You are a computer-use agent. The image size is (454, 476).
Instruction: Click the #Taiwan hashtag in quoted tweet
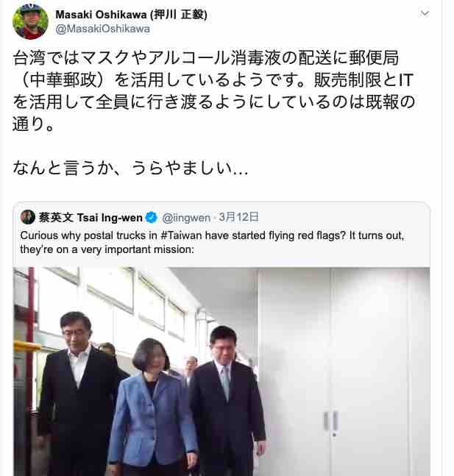(183, 235)
